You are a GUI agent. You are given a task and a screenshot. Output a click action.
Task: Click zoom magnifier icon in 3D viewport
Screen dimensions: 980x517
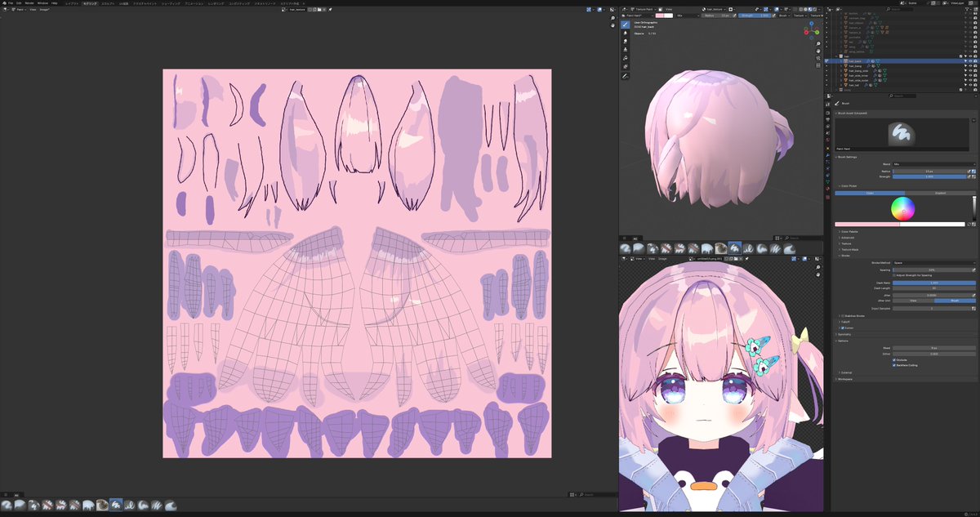tap(818, 44)
